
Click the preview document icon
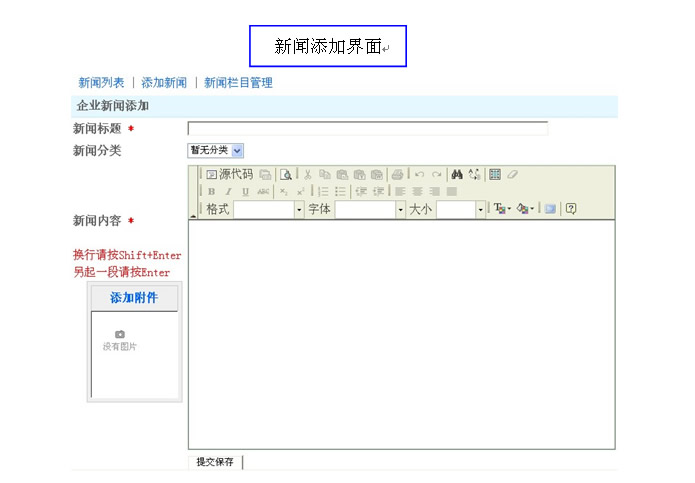coord(286,174)
